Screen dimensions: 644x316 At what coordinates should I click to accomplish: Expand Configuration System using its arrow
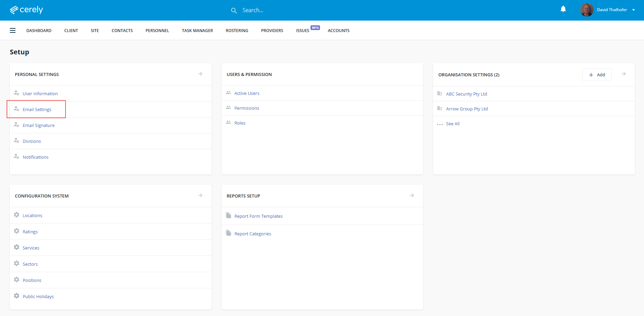[x=200, y=195]
